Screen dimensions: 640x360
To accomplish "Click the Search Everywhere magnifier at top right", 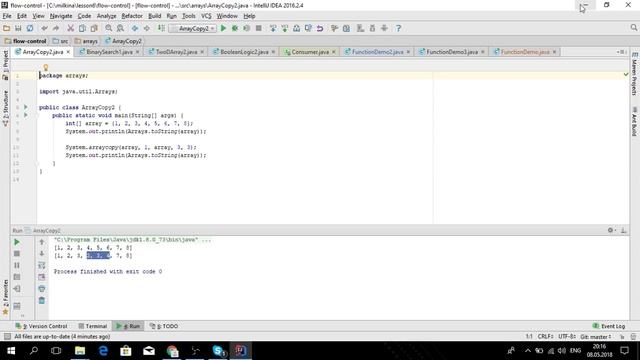I will click(x=633, y=28).
